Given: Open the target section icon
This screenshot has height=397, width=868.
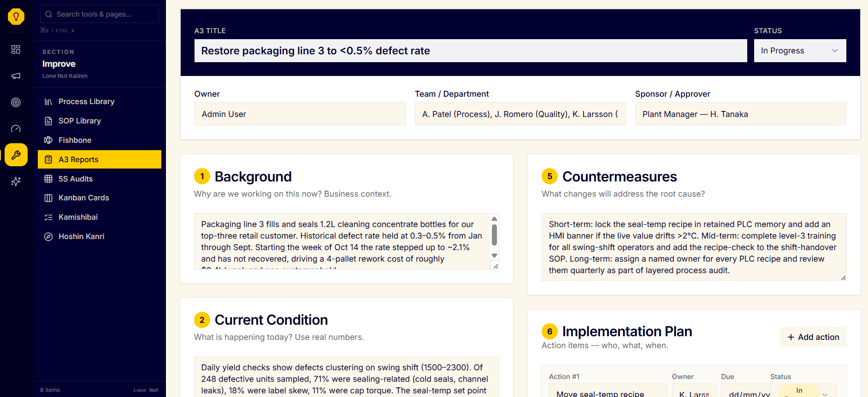Looking at the screenshot, I should coord(16,102).
